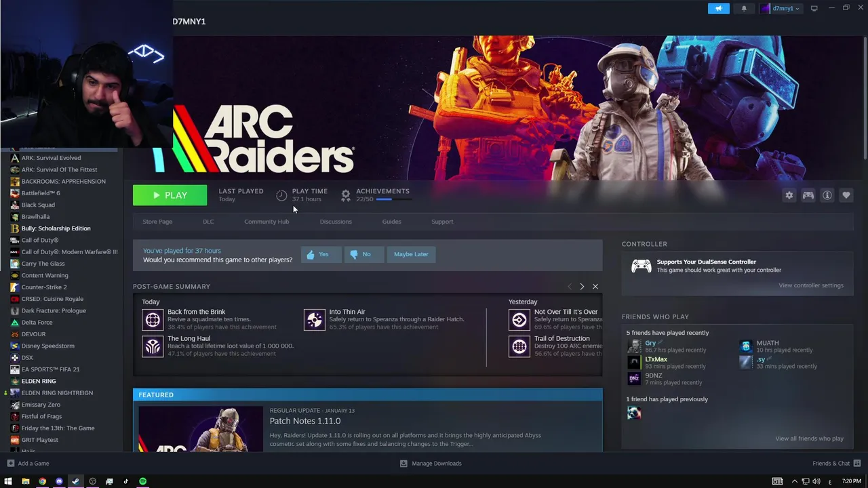Image resolution: width=868 pixels, height=488 pixels.
Task: Open the Community Hub tab
Action: (267, 222)
